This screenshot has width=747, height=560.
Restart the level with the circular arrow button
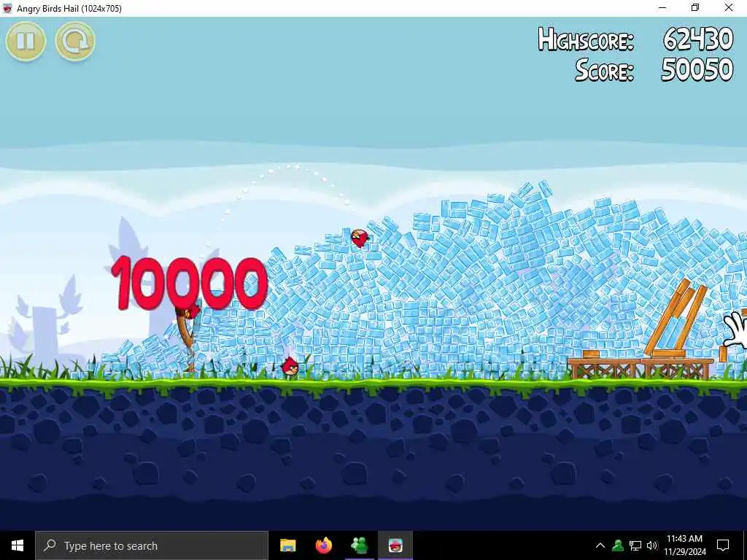pyautogui.click(x=75, y=41)
